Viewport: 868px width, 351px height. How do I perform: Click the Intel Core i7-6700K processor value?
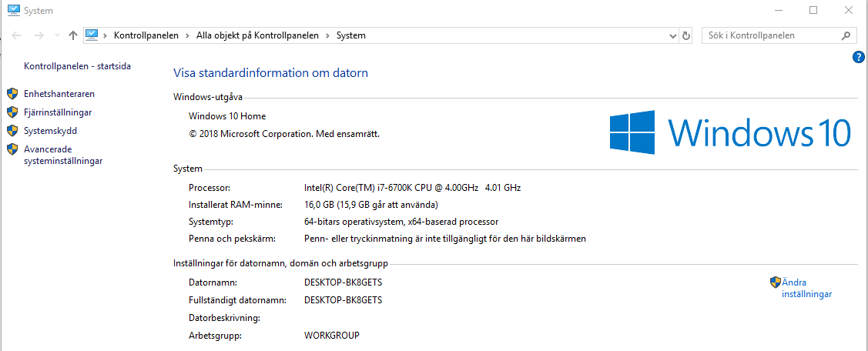point(412,188)
